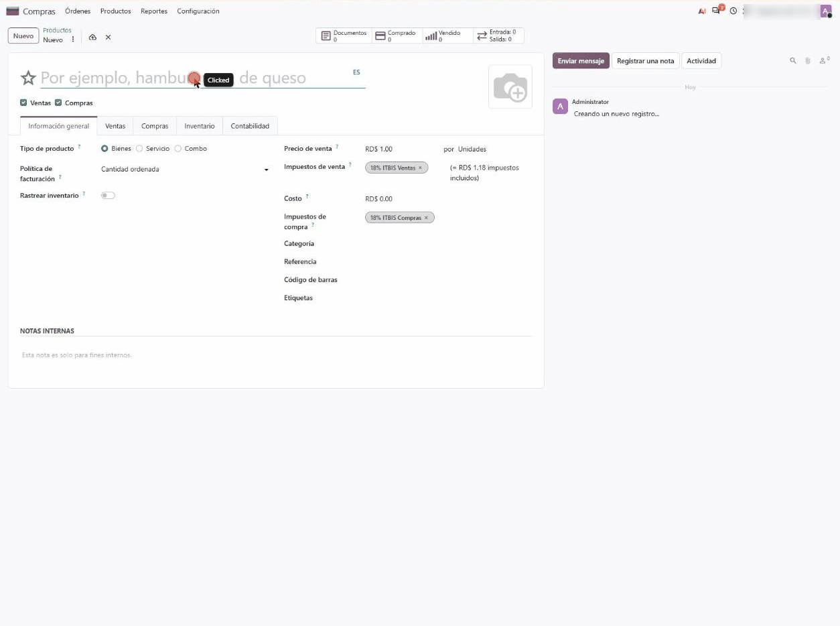Open the Etiquetas tags field
This screenshot has width=840, height=626.
[x=448, y=298]
